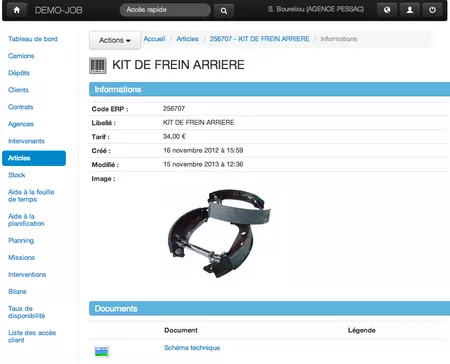450x364 pixels.
Task: Go to Interventions section
Action: [27, 275]
